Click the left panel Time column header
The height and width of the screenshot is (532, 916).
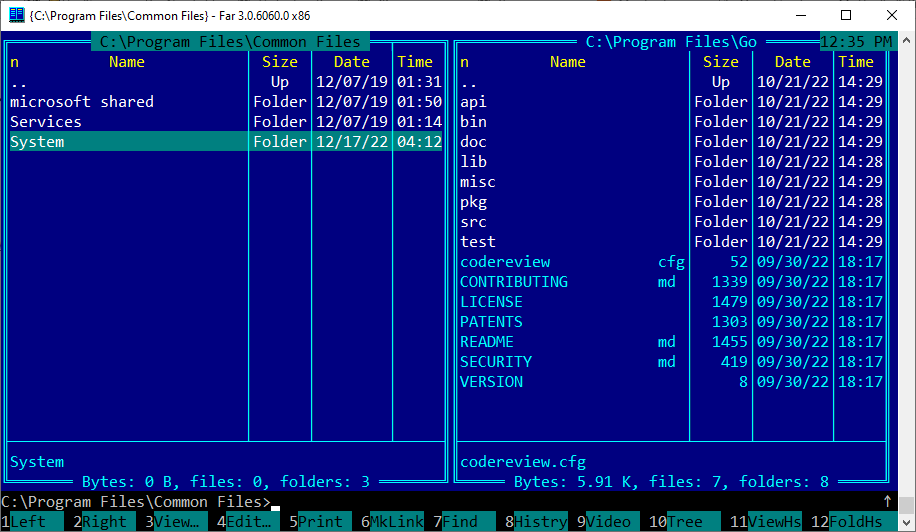[x=415, y=62]
